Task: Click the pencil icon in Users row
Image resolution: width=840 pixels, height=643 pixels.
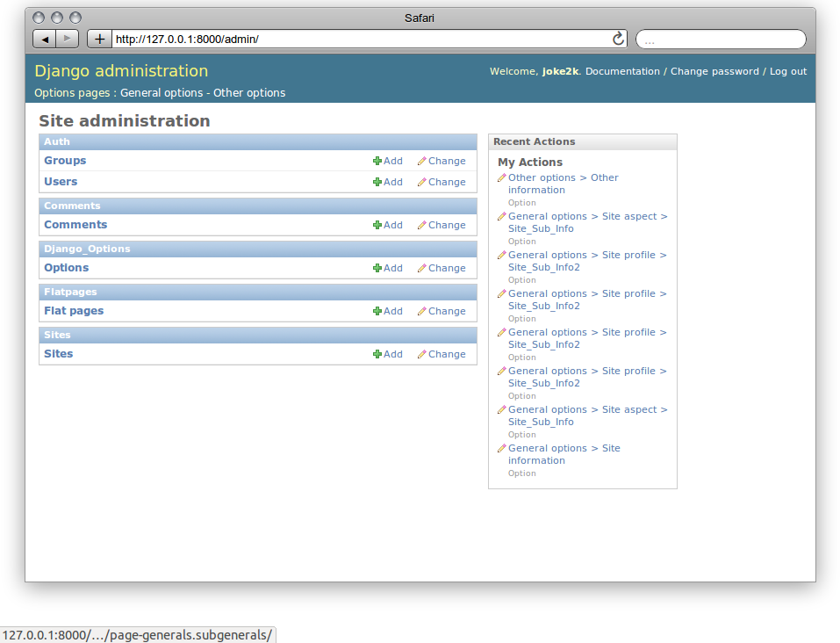Action: tap(422, 183)
